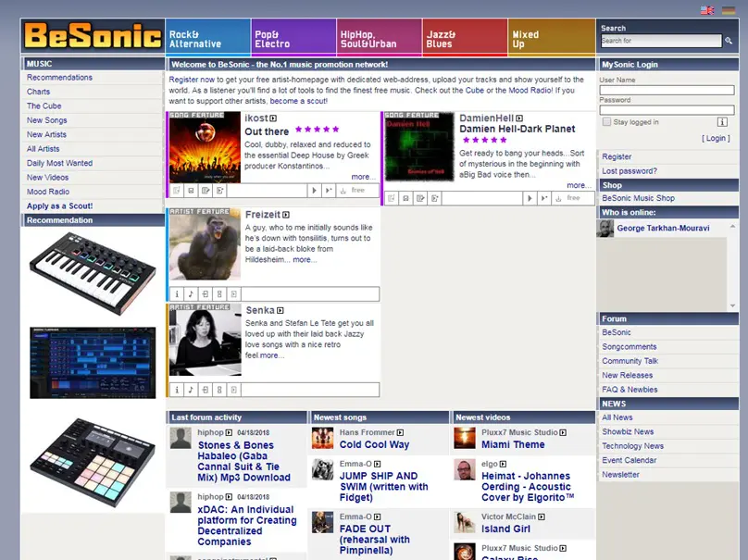Open Stones & Bones Habaleo forum post
748x560 pixels.
pyautogui.click(x=243, y=461)
